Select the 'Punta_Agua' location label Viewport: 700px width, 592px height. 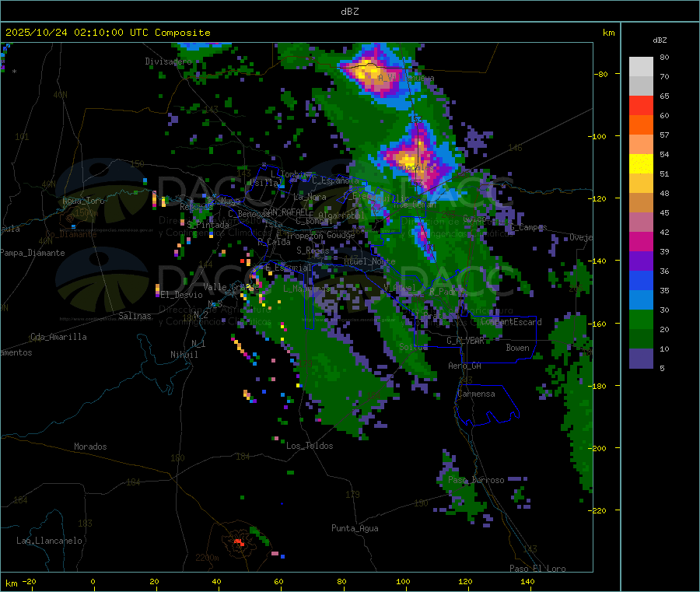355,528
